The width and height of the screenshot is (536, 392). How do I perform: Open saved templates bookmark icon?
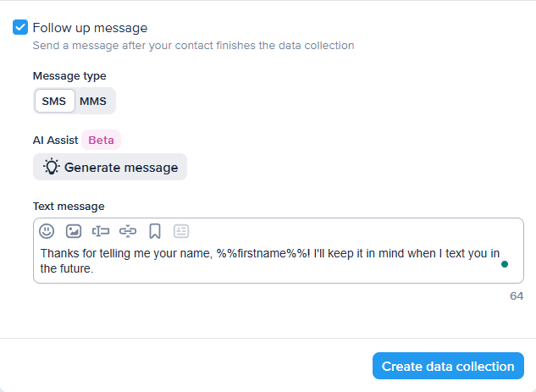point(155,230)
